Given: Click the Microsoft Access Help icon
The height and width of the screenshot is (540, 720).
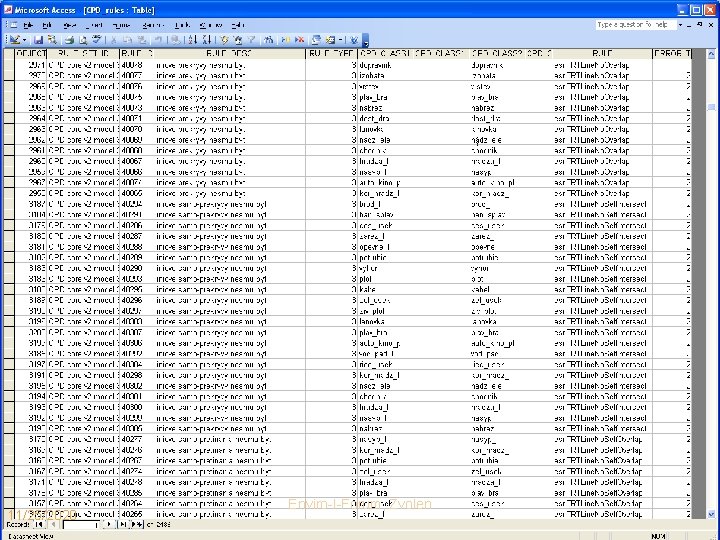Looking at the screenshot, I should [354, 40].
